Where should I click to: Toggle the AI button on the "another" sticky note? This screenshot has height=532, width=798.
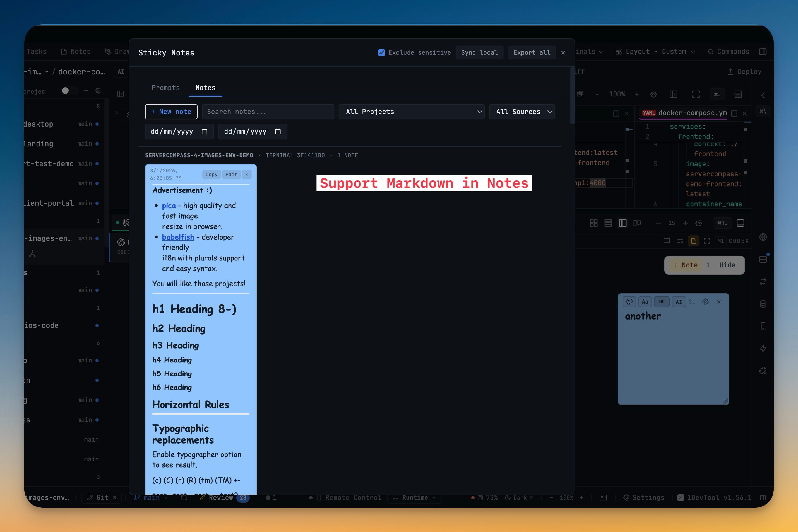679,302
